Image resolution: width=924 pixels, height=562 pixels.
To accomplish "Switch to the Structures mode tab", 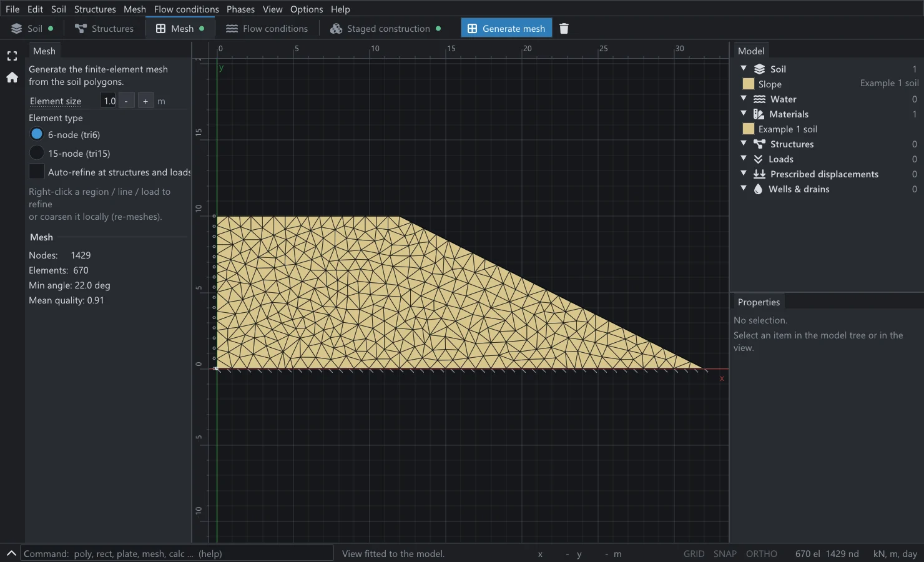I will pyautogui.click(x=104, y=29).
